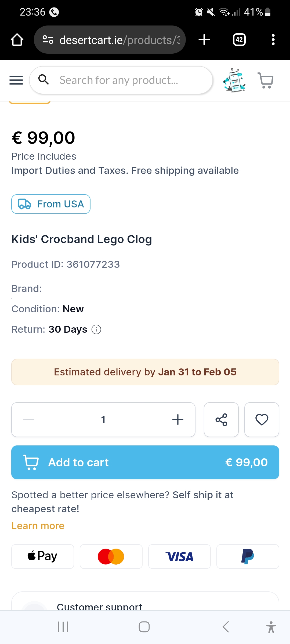This screenshot has height=644, width=290.
Task: Choose the PayPal payment option
Action: (248, 557)
